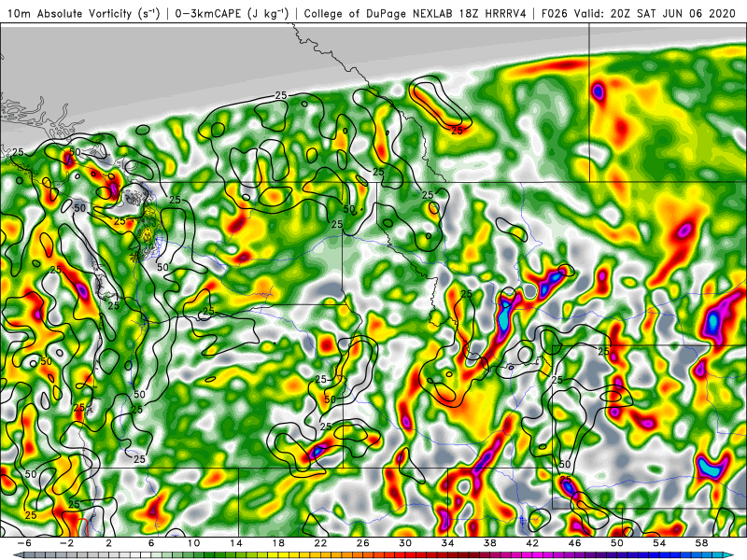Screen dimensions: 747x560
Task: Select the 'SAT' day text in header
Action: (x=647, y=13)
